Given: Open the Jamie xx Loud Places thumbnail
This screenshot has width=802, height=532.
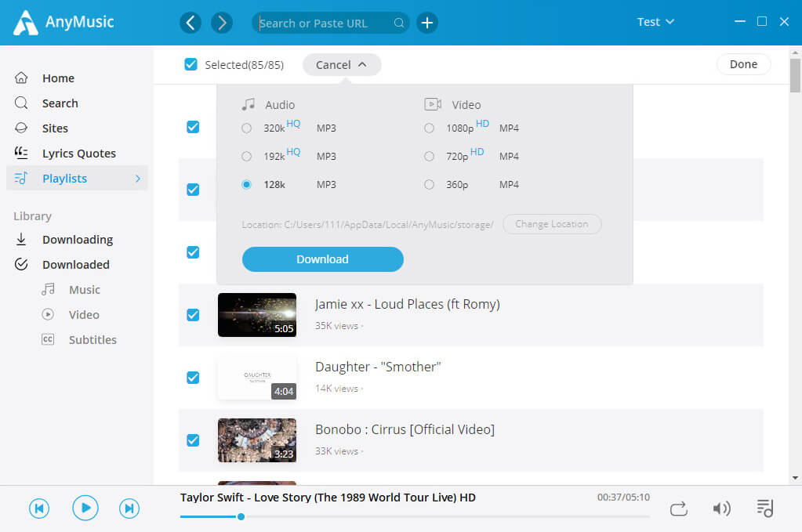Looking at the screenshot, I should (x=257, y=315).
